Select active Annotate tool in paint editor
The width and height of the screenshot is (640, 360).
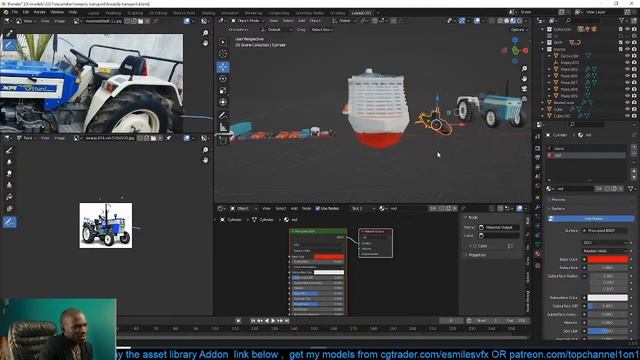(x=9, y=222)
